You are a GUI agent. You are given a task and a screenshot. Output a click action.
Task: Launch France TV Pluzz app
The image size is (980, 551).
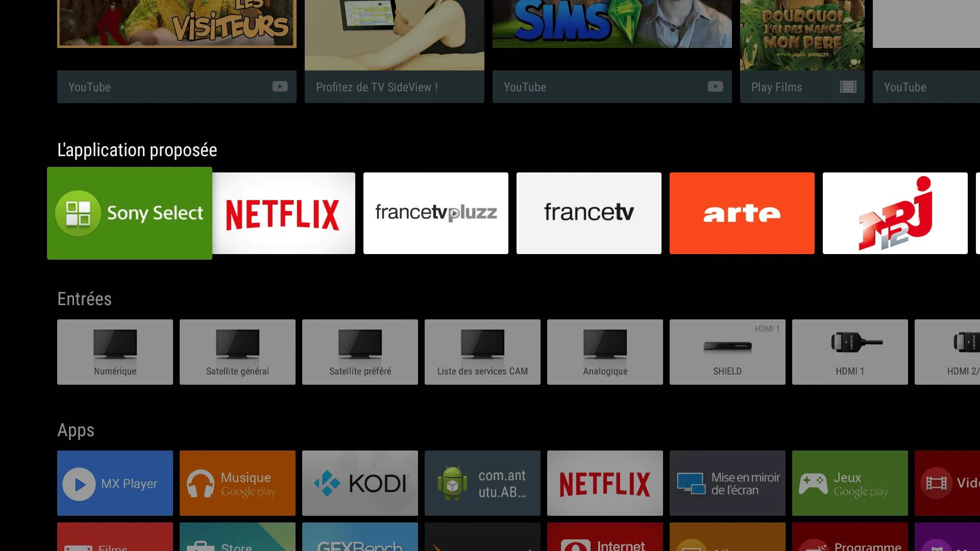435,213
